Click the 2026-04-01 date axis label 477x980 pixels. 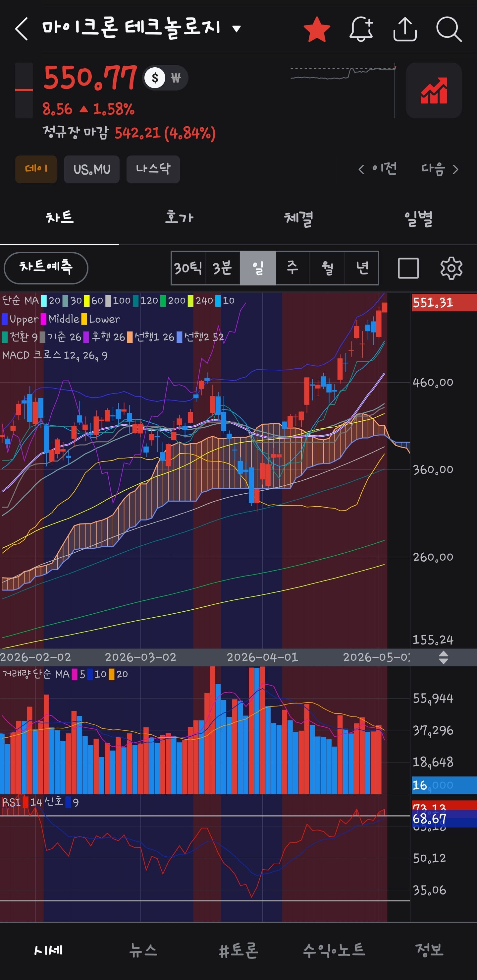(x=262, y=657)
